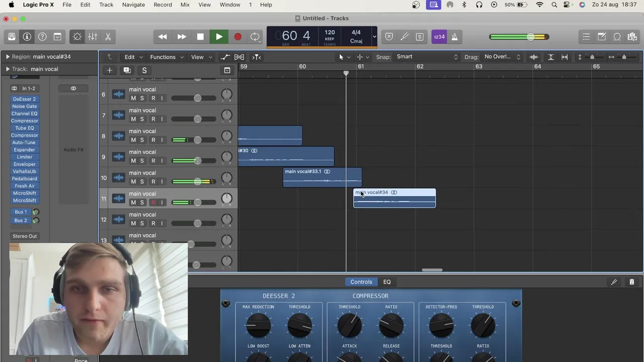Toggle Show Automation curve button

click(225, 57)
